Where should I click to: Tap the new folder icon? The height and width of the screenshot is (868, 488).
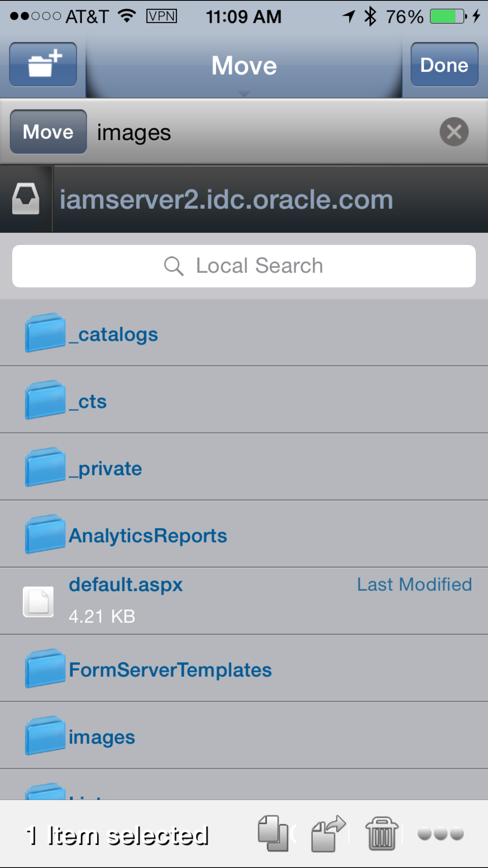(43, 64)
